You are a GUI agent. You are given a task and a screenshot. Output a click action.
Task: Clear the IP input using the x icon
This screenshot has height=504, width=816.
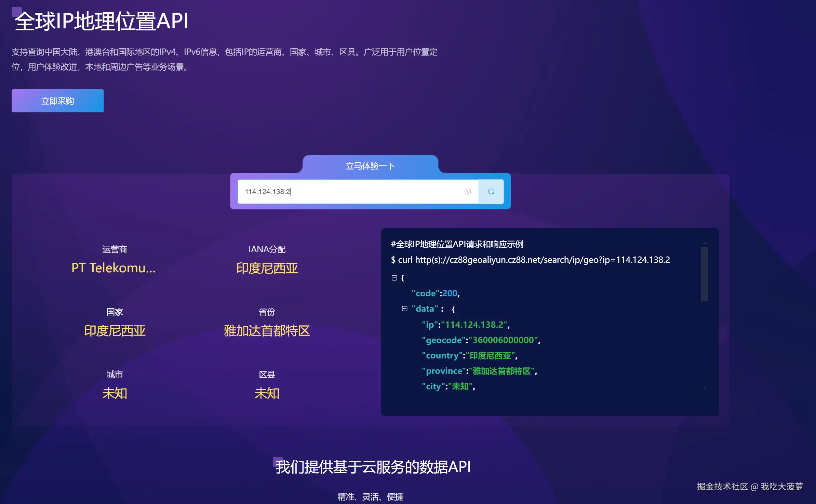point(468,192)
